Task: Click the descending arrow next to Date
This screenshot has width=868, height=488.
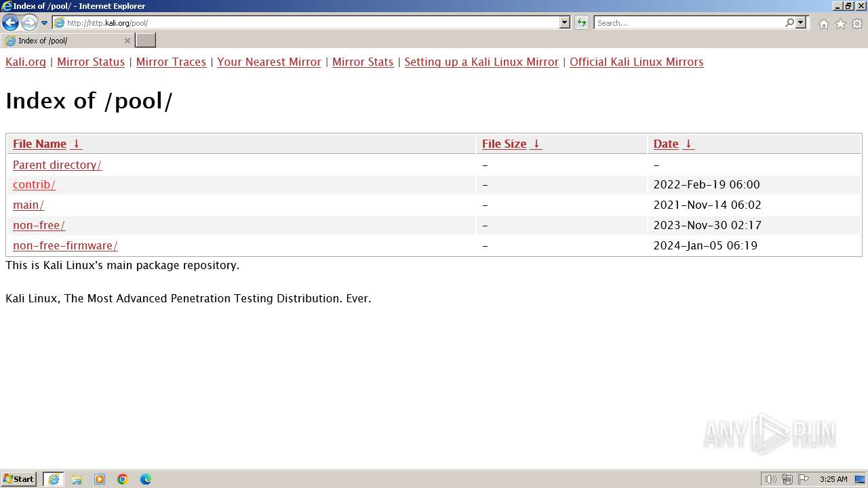Action: (688, 144)
